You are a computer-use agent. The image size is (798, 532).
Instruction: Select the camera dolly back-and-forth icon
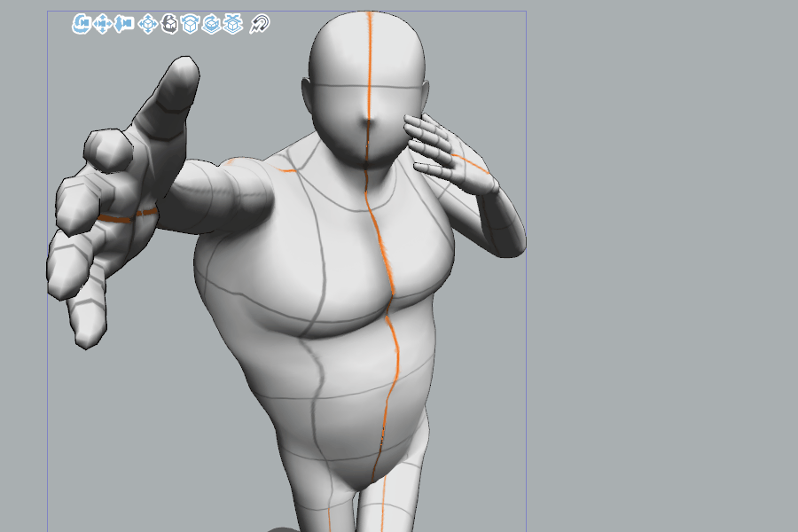[x=124, y=24]
